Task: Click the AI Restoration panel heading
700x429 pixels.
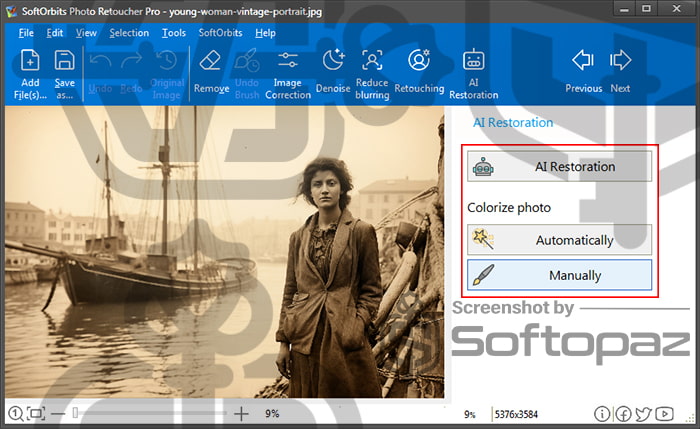Action: click(x=513, y=122)
